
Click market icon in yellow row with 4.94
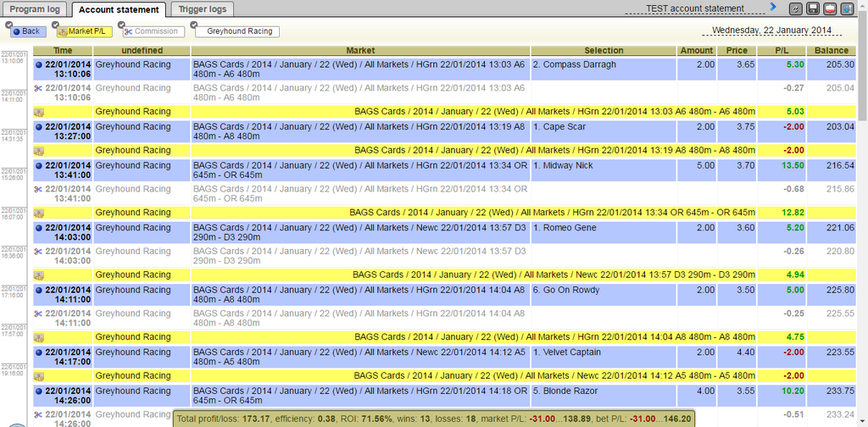39,274
